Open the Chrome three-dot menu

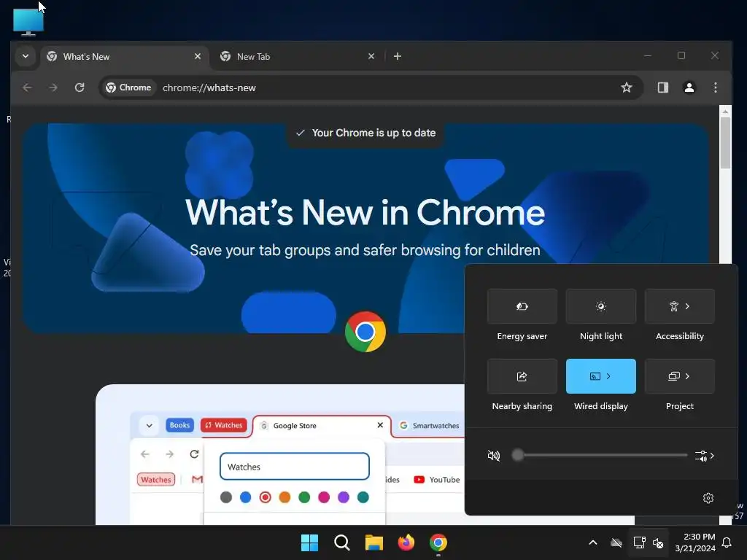point(715,87)
